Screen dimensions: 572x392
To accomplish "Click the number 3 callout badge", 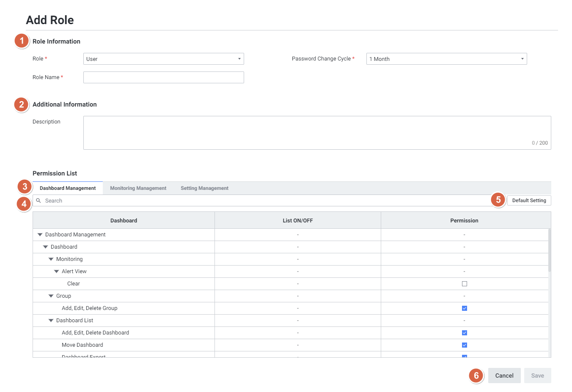I will [25, 186].
